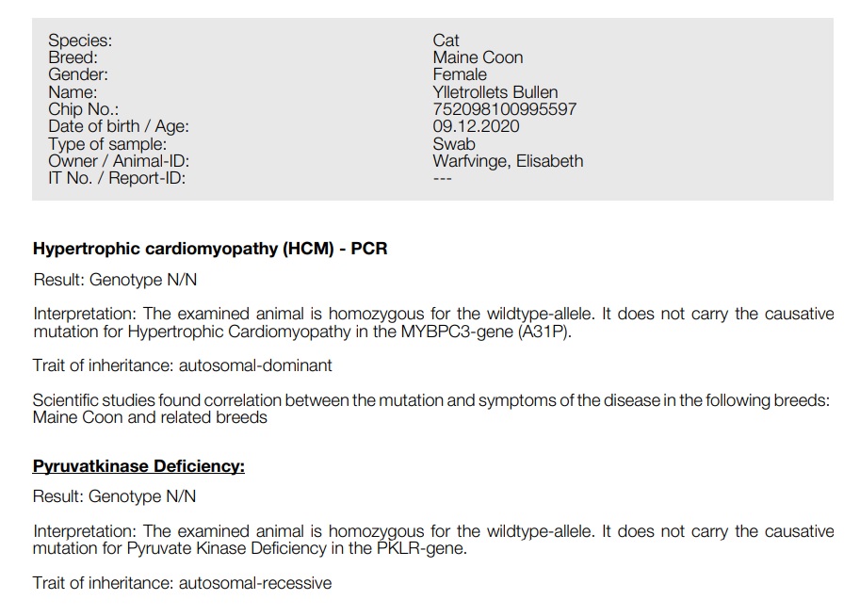The width and height of the screenshot is (860, 616).
Task: Click the date of birth 09.12.2020
Action: tap(476, 126)
